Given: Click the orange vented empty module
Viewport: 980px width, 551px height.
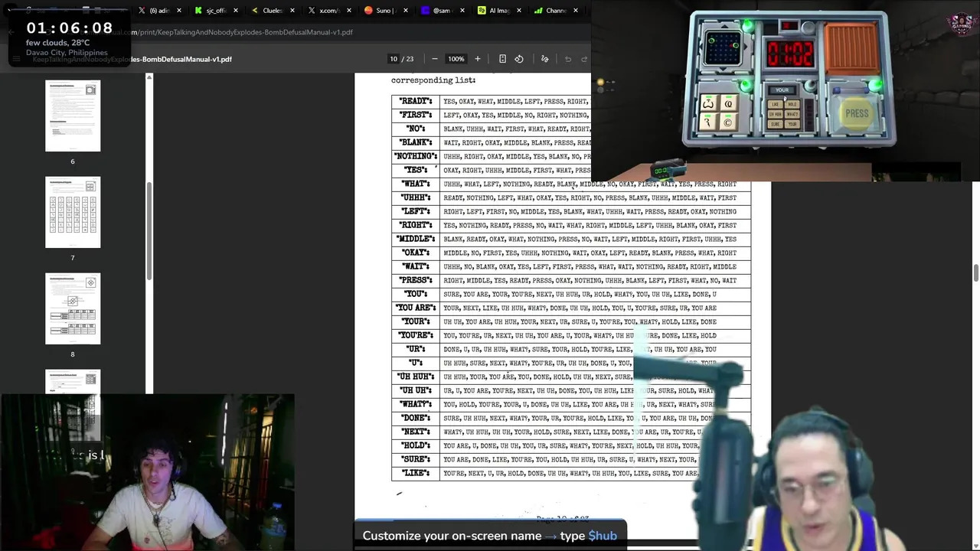Looking at the screenshot, I should 851,48.
